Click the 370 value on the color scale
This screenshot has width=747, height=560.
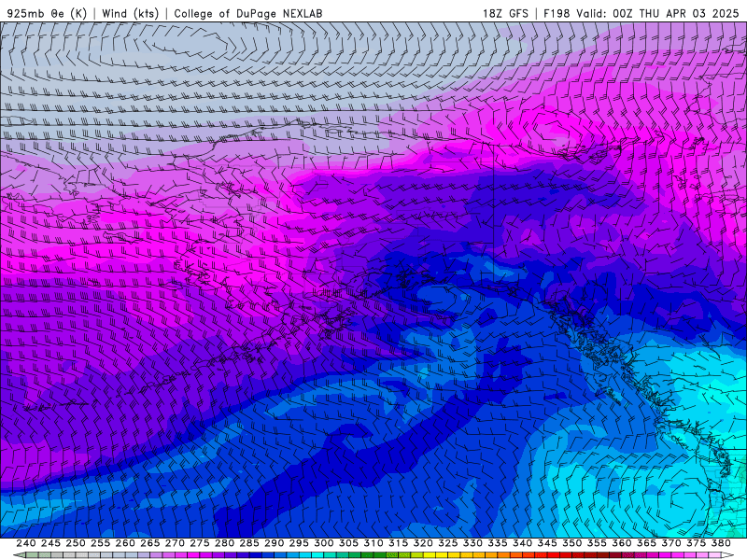pyautogui.click(x=671, y=543)
